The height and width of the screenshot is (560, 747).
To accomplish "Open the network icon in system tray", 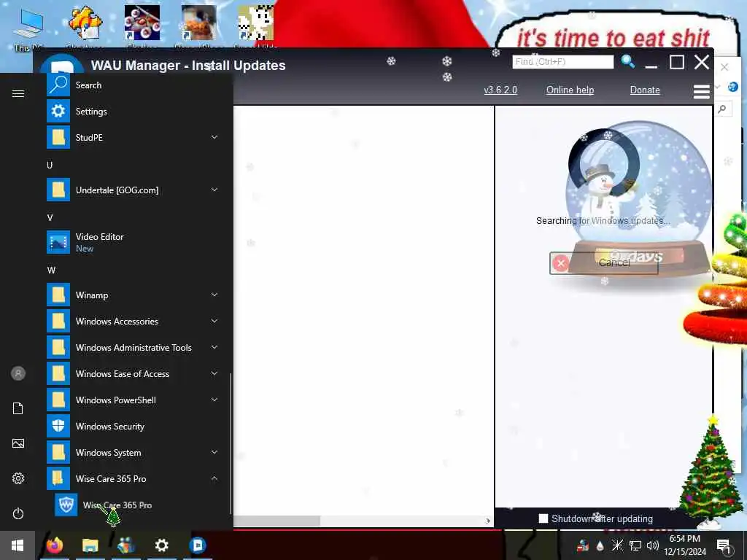I will pos(635,545).
